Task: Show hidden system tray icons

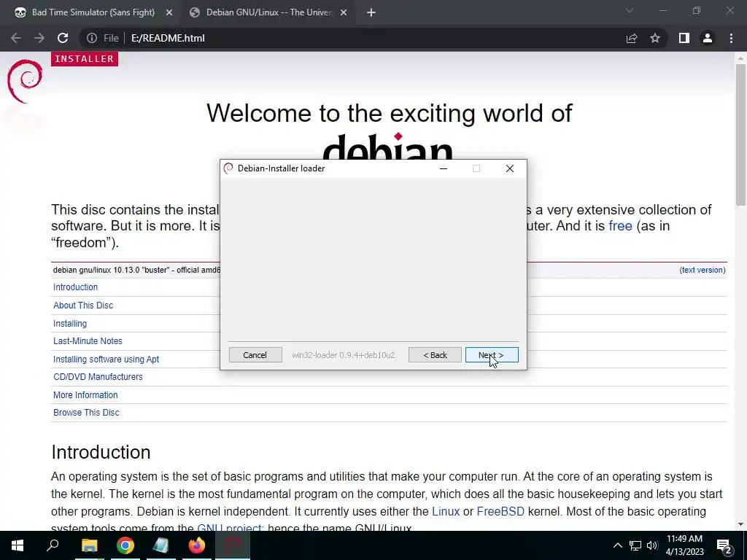Action: click(x=617, y=545)
